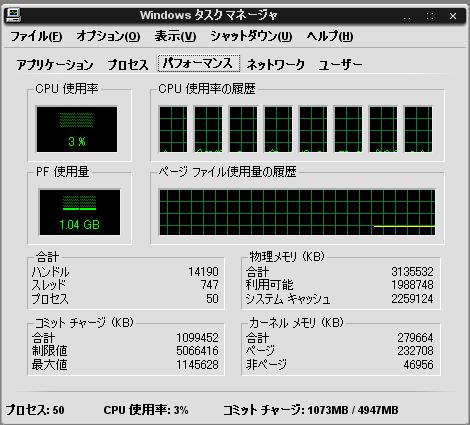Click the スレッド label
This screenshot has width=470, height=425.
pyautogui.click(x=49, y=285)
